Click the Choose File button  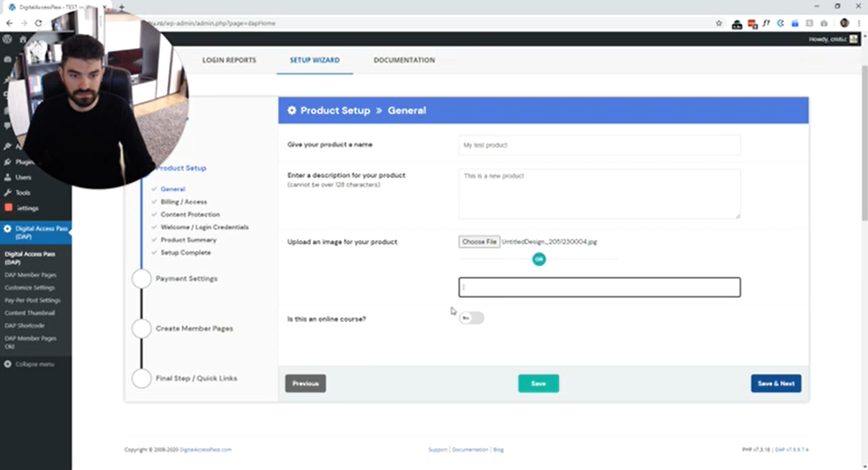(479, 242)
